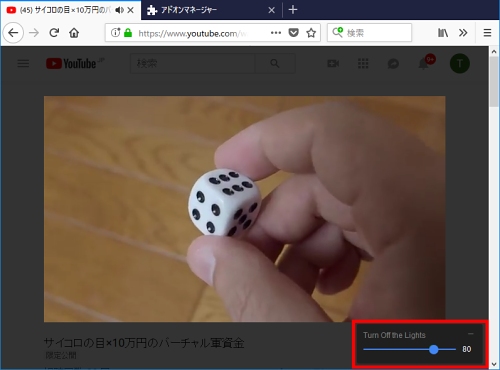Screen dimensions: 500x370
Task: Click the Turn Off the Lights opacity slider
Action: (x=410, y=349)
